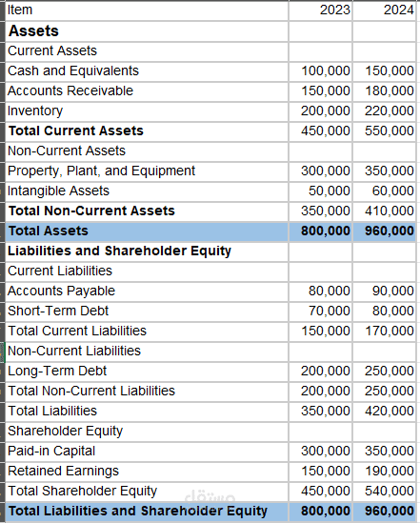Select the 'Current Assets' label cell
Viewport: 420px width, 523px height.
(x=147, y=51)
